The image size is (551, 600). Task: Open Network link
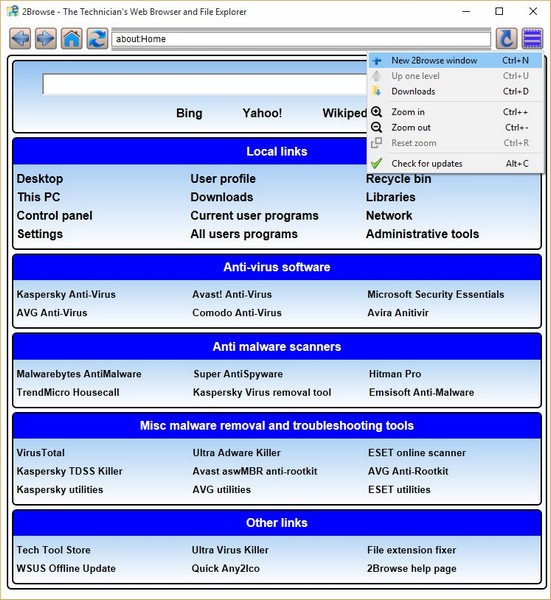coord(389,215)
